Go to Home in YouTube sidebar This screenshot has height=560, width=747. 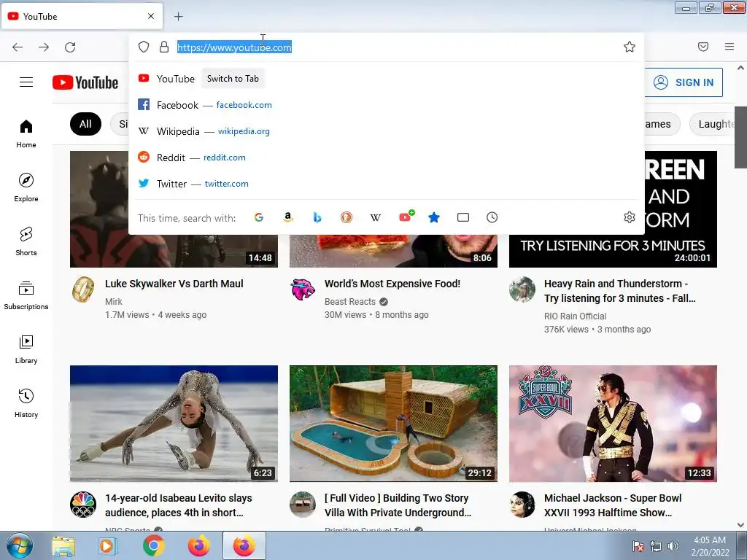point(26,134)
